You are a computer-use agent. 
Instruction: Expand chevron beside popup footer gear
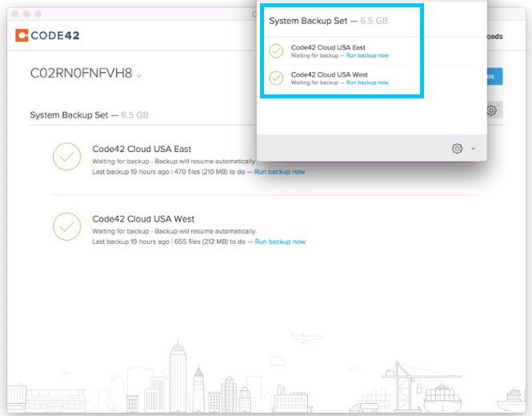(474, 148)
